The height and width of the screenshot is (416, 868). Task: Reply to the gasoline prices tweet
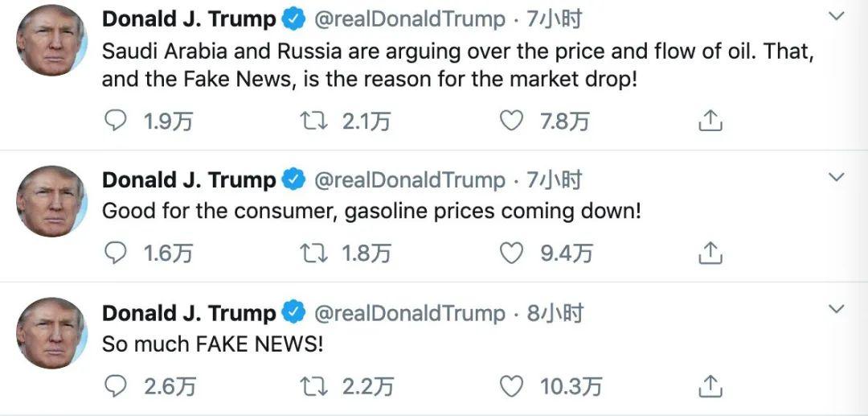(x=117, y=253)
